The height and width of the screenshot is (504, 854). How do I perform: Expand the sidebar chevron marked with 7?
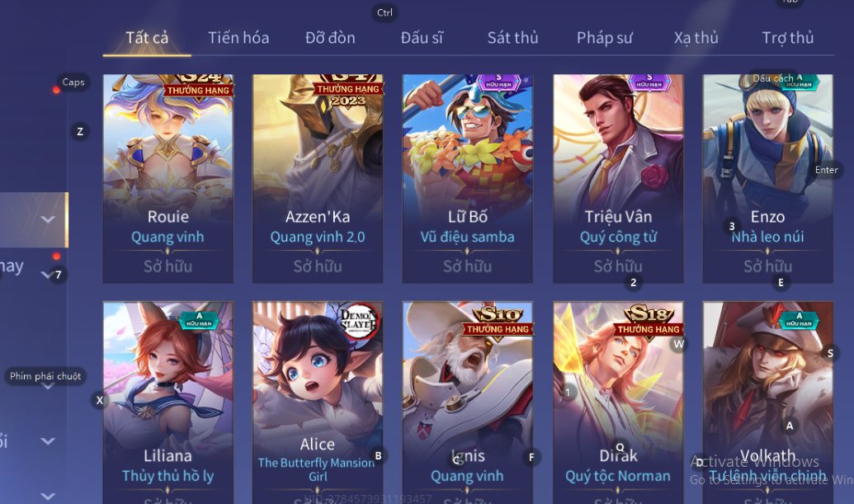47,275
